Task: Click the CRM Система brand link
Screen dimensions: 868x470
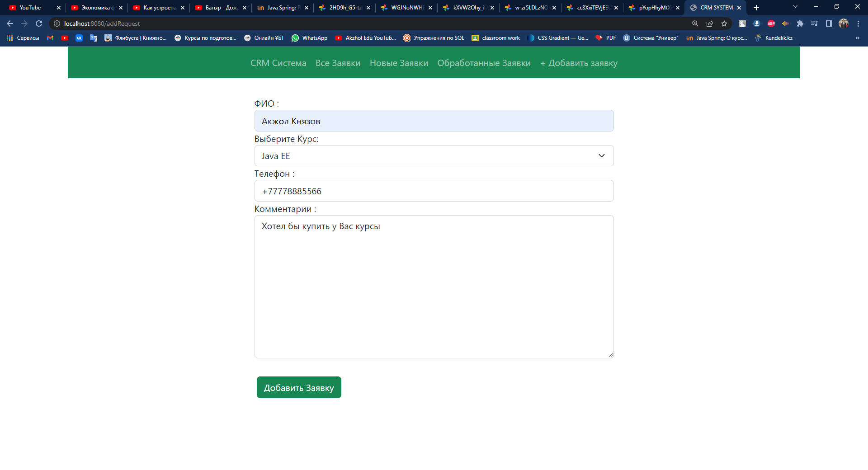Action: tap(278, 63)
